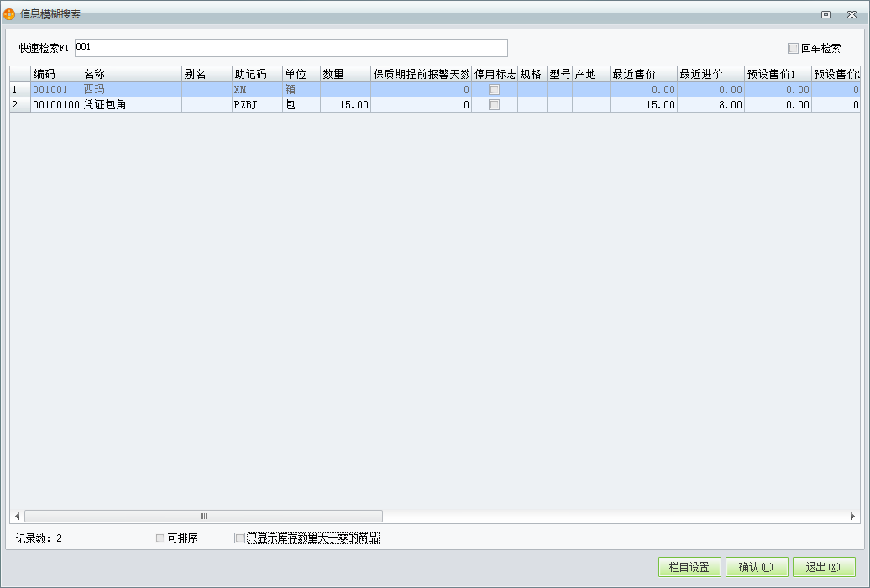Click the restore window button
Image resolution: width=870 pixels, height=588 pixels.
(x=827, y=14)
